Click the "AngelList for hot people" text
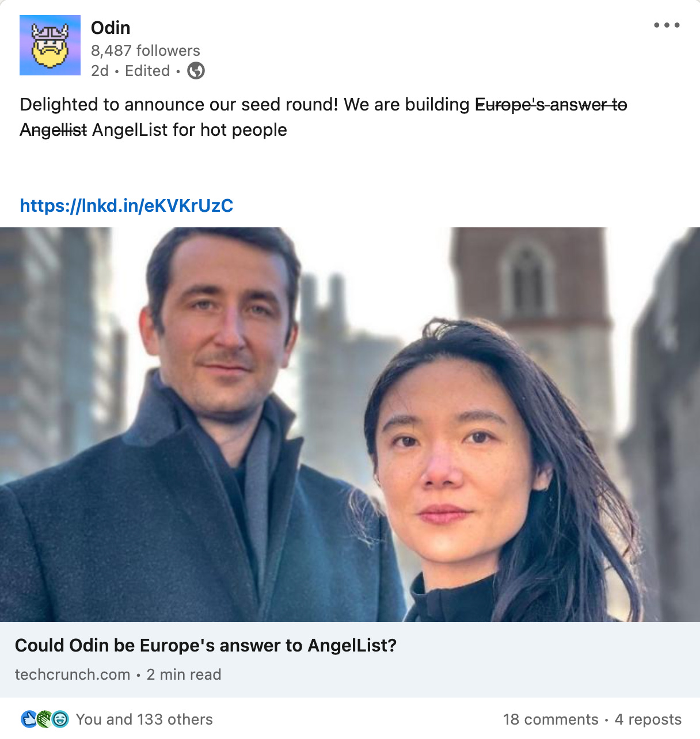Viewport: 700px width, 739px height. (189, 130)
